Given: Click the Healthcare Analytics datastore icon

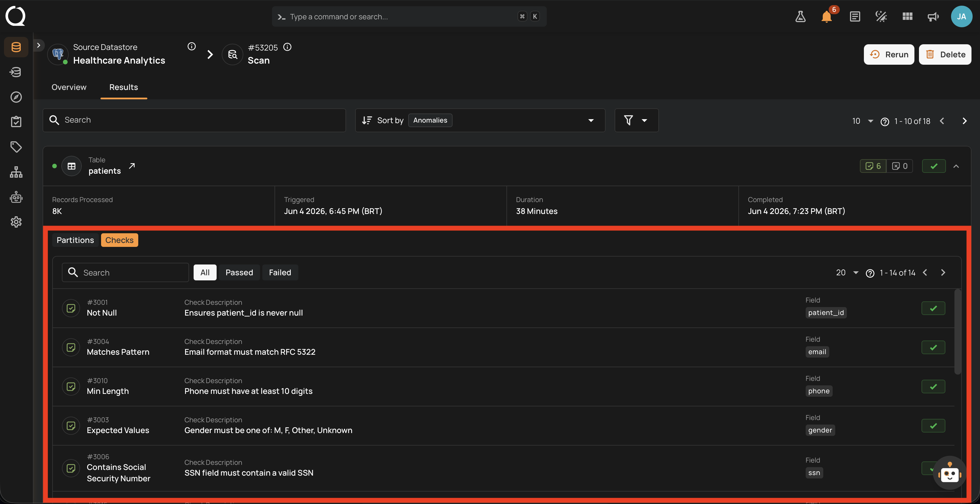Looking at the screenshot, I should click(x=58, y=54).
